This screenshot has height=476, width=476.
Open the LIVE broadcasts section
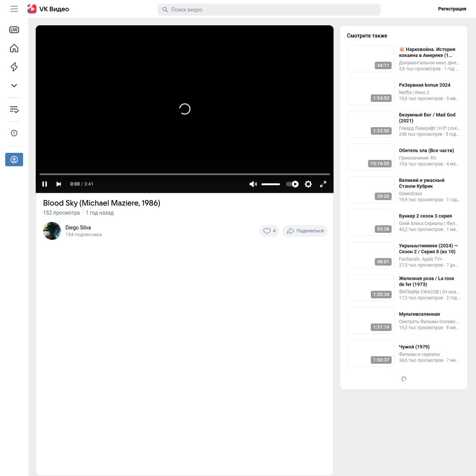pyautogui.click(x=14, y=30)
